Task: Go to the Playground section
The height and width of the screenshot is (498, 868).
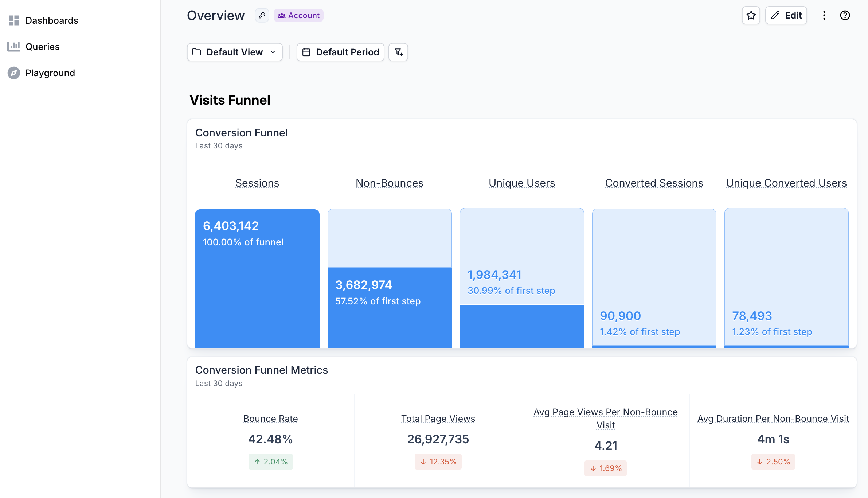Action: (50, 73)
